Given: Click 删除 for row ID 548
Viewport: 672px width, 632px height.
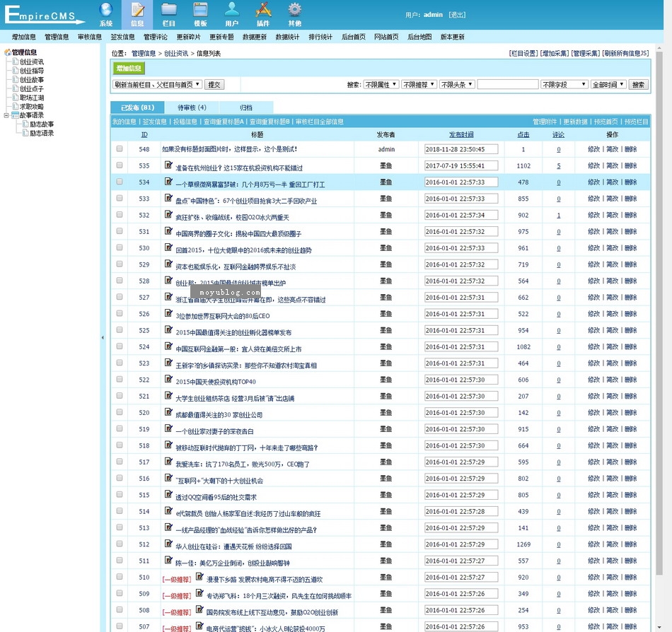Looking at the screenshot, I should [x=631, y=149].
